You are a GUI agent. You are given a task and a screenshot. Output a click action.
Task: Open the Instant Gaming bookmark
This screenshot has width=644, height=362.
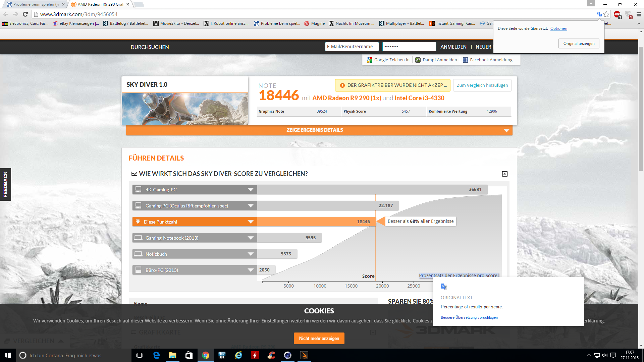tap(452, 23)
